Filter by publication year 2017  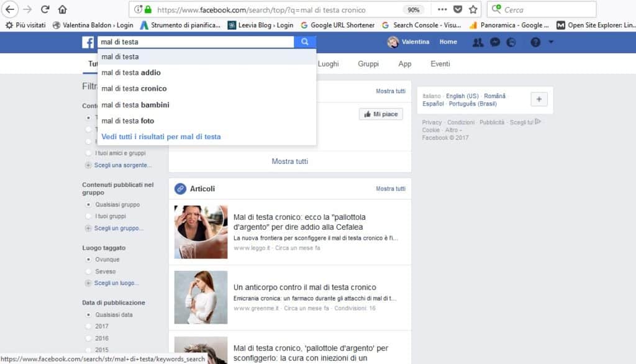click(x=88, y=326)
